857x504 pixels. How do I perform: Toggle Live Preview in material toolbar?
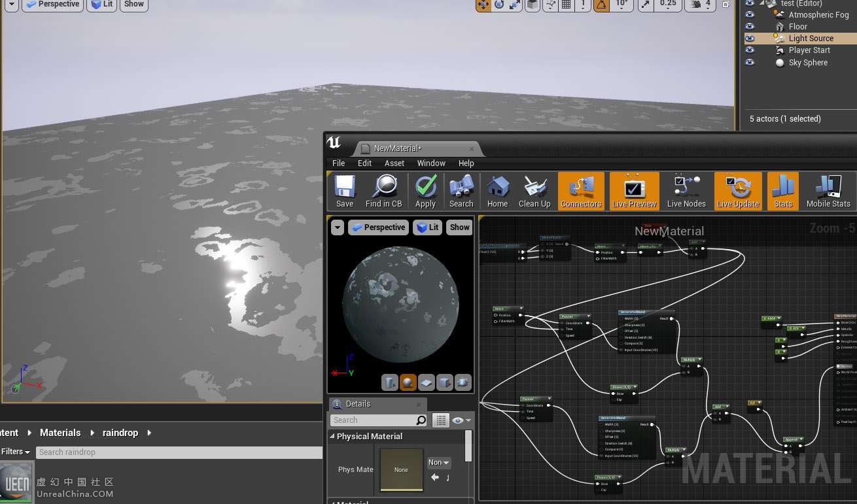click(634, 191)
